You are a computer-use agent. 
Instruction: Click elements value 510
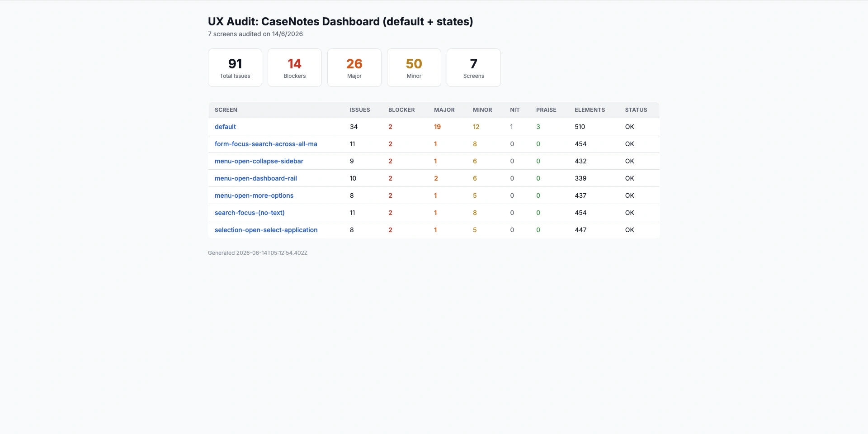tap(580, 127)
